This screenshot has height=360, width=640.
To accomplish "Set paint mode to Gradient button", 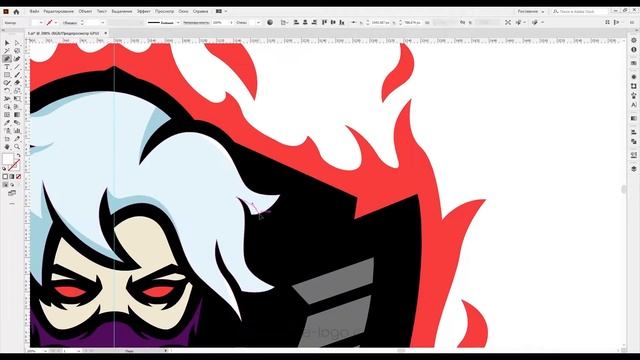I will click(x=12, y=177).
